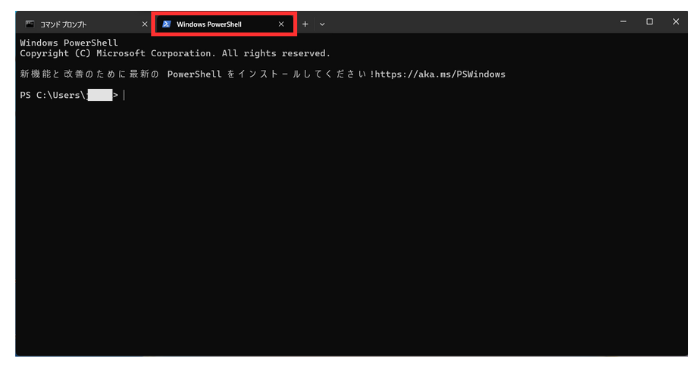This screenshot has width=698, height=365.
Task: Click the 新機能と改善のために最新の text
Action: (89, 74)
